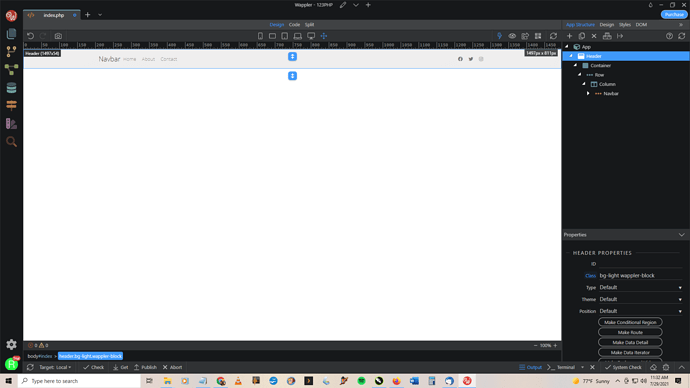Select the desktop monitor viewport icon
Viewport: 690px width, 388px height.
(311, 36)
